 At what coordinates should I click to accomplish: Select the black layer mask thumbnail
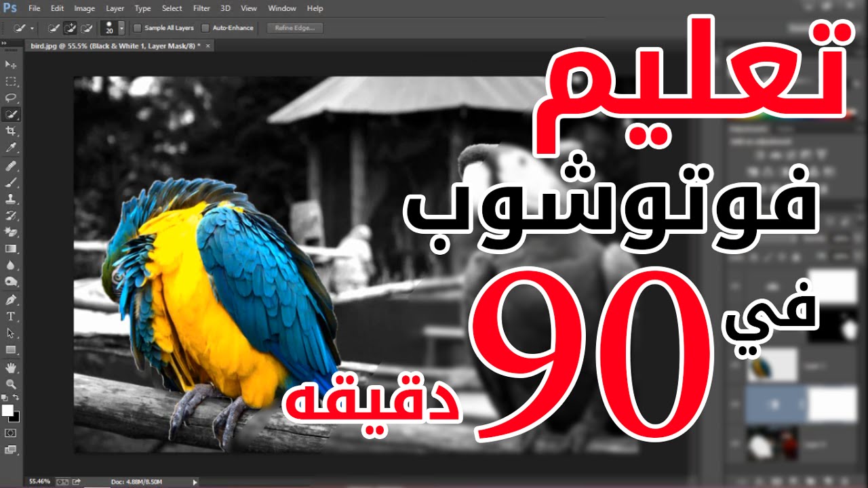(834, 325)
